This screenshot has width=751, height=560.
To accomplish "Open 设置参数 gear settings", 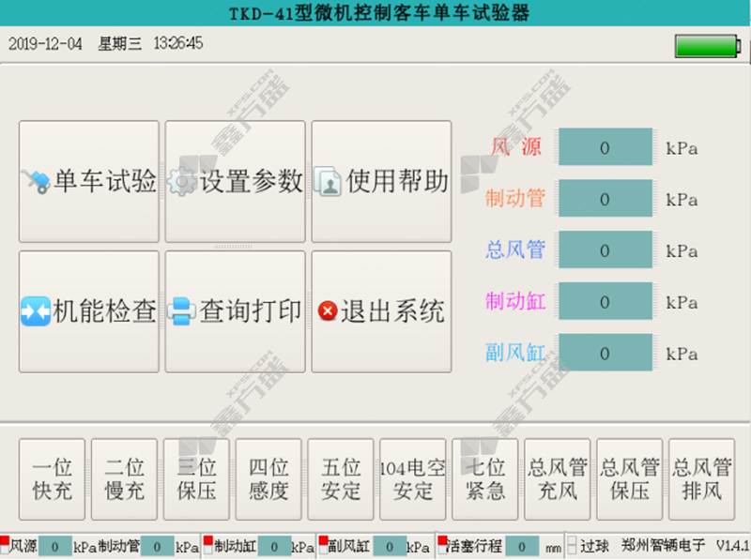I will click(x=235, y=181).
